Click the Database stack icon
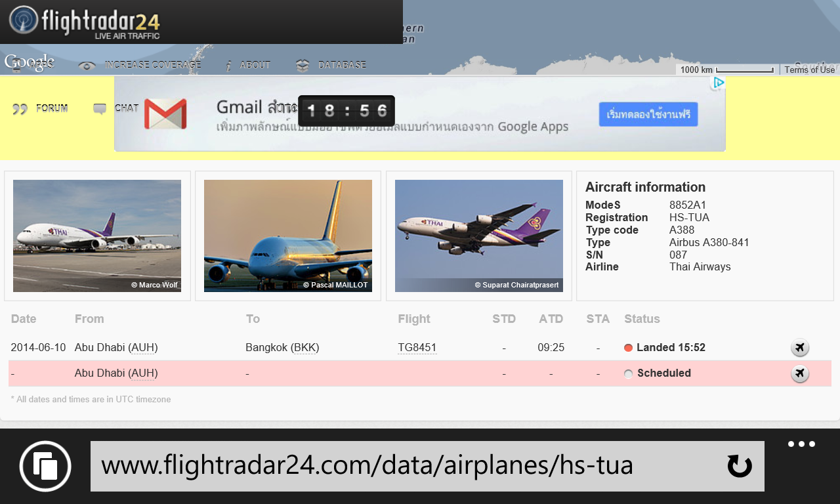Screen dimensions: 840x504 click(302, 65)
